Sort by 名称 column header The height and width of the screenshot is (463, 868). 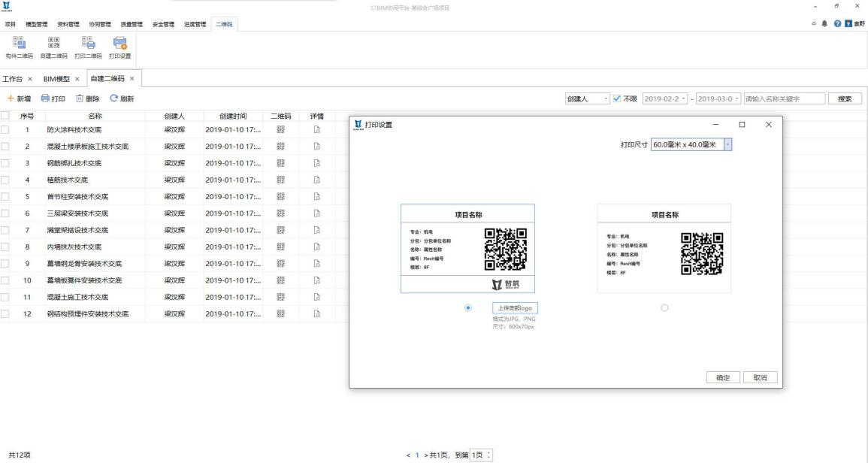[x=95, y=116]
